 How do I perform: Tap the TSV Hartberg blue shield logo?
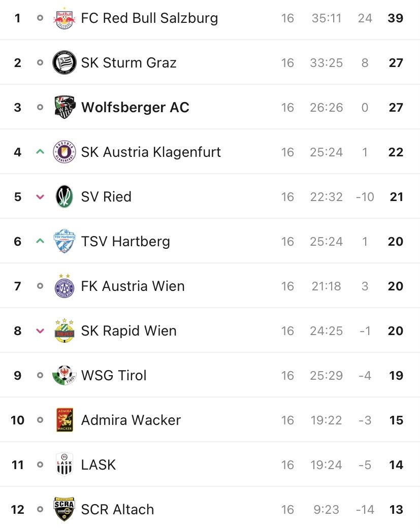click(64, 241)
